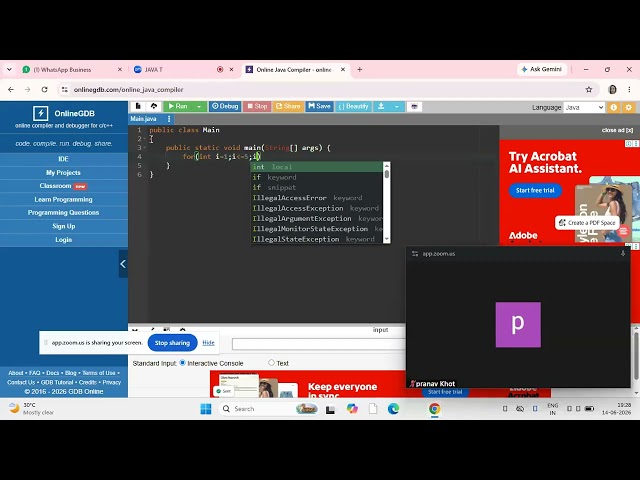This screenshot has width=640, height=480.
Task: Run the Java program
Action: [x=178, y=106]
